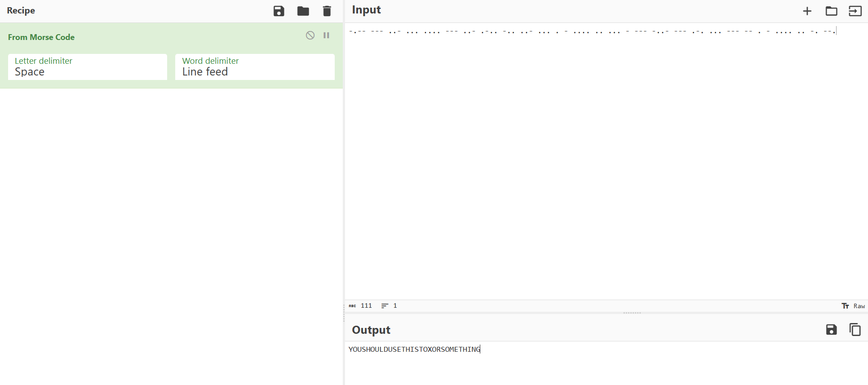
Task: Click the input/output pane divider handle
Action: pyautogui.click(x=632, y=313)
